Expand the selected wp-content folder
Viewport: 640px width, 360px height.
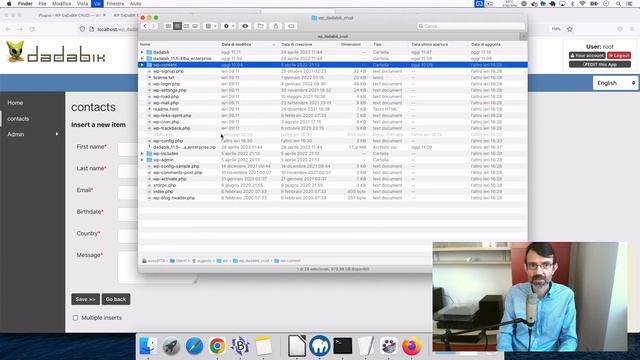pos(142,65)
